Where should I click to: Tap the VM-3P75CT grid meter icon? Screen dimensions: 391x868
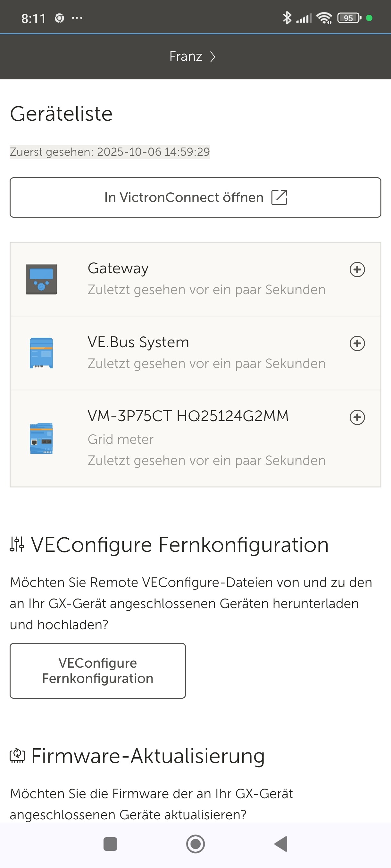tap(41, 438)
